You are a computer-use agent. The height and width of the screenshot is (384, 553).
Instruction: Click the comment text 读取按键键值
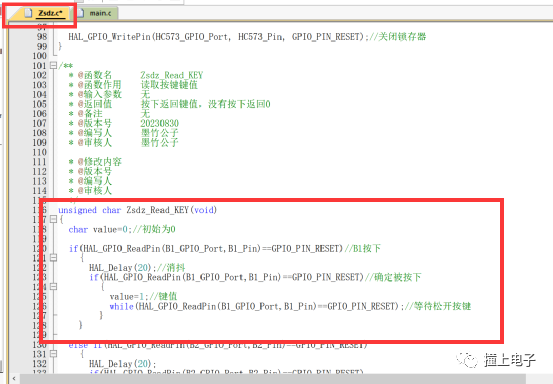(169, 85)
